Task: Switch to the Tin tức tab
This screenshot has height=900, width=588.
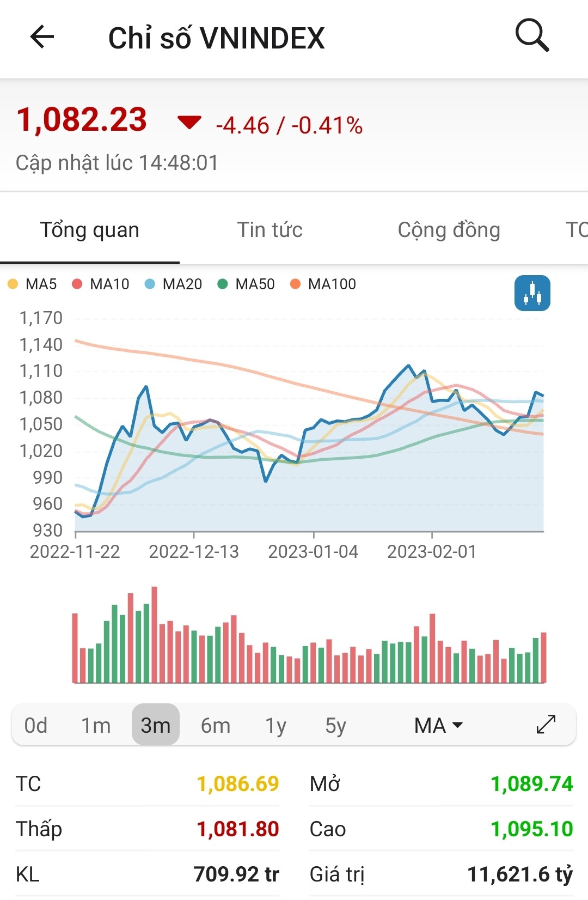Action: click(269, 230)
